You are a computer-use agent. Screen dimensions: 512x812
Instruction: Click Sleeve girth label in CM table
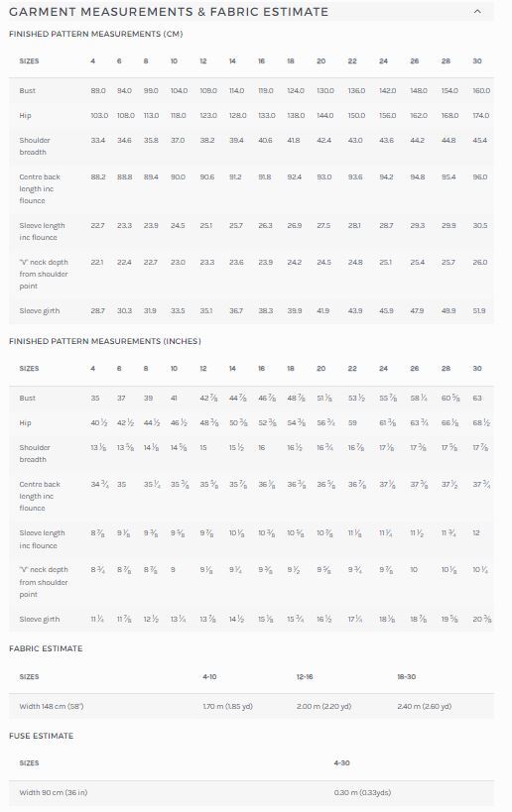coord(40,310)
